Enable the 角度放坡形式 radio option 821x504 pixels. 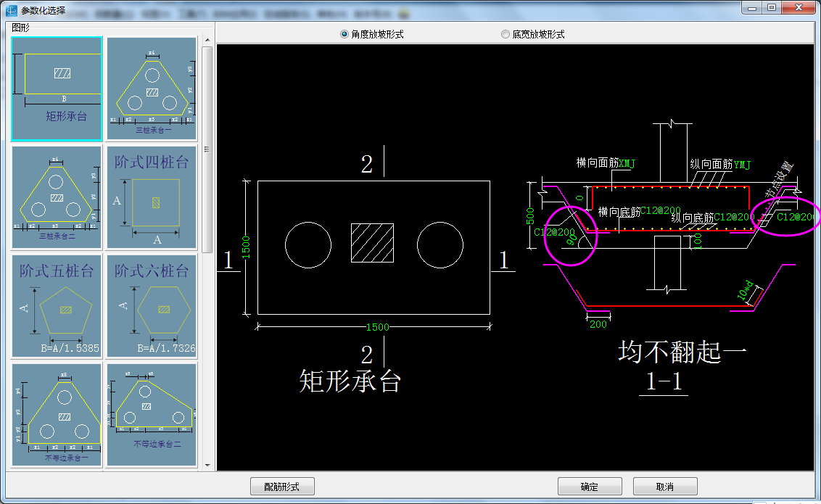(372, 34)
